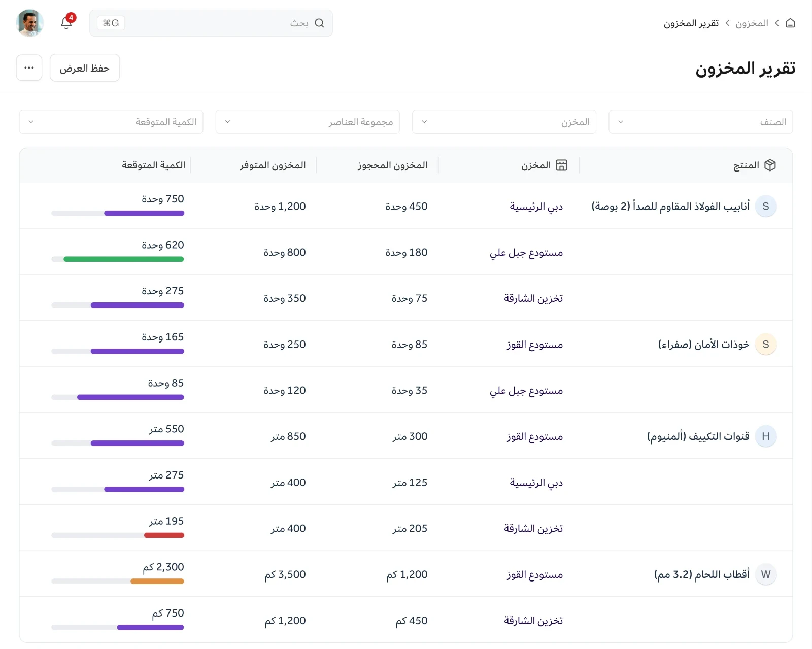Select خوذات الأمان (صفراء) product name
The width and height of the screenshot is (812, 649).
[x=703, y=345]
